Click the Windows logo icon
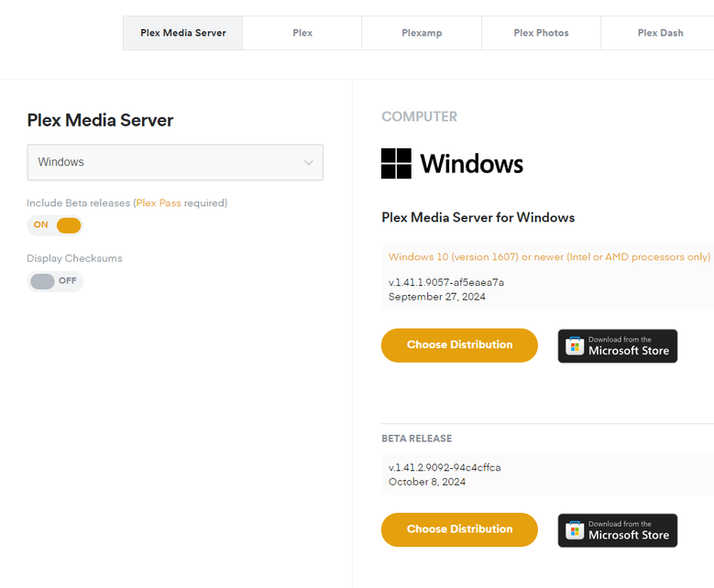The height and width of the screenshot is (588, 714). (396, 163)
